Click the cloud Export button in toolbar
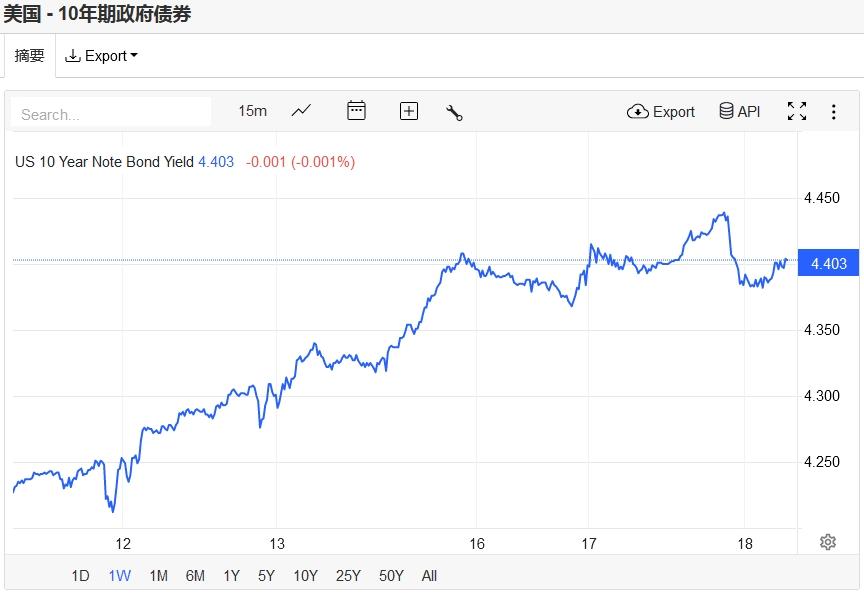The width and height of the screenshot is (864, 594). tap(661, 111)
